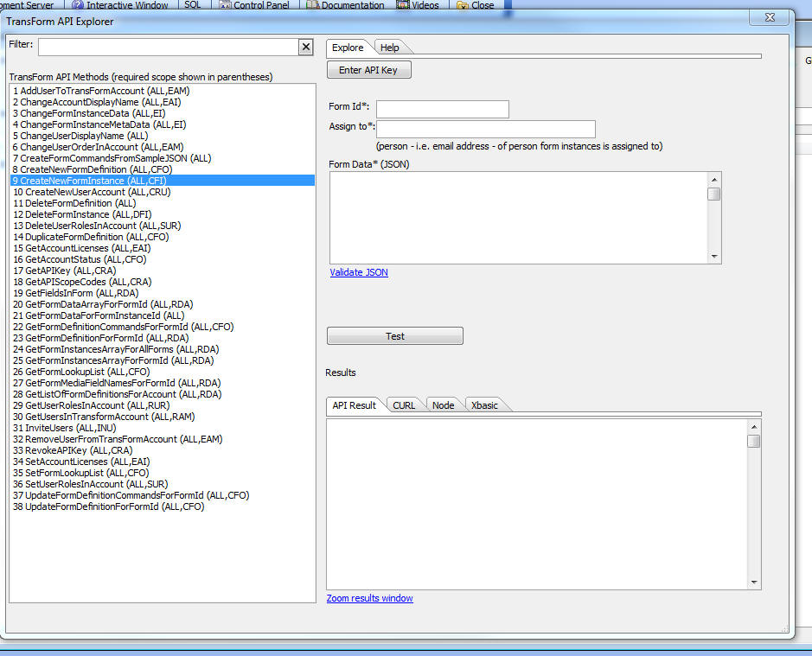Click the SQL toolbar item
812x656 pixels.
(193, 4)
